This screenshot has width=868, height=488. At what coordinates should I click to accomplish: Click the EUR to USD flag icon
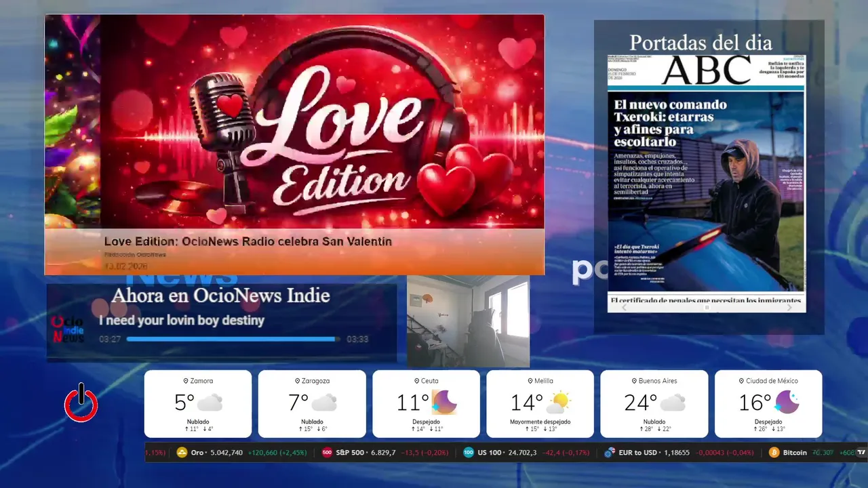pyautogui.click(x=610, y=453)
